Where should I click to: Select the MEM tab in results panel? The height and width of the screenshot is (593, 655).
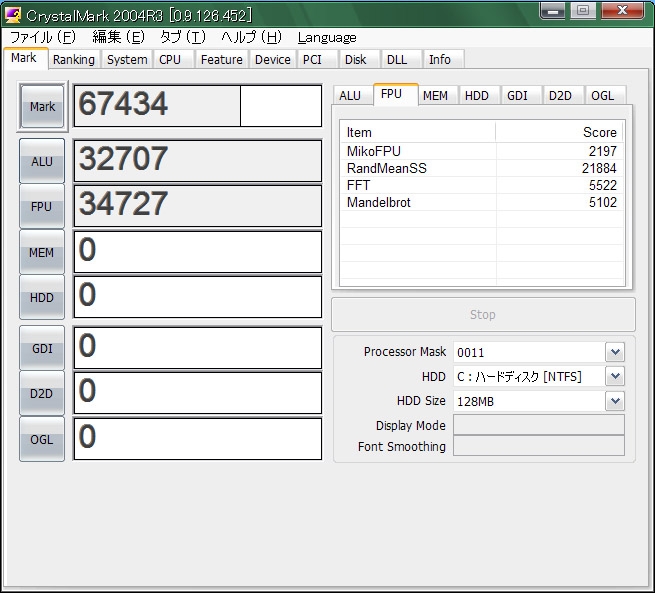click(x=435, y=96)
